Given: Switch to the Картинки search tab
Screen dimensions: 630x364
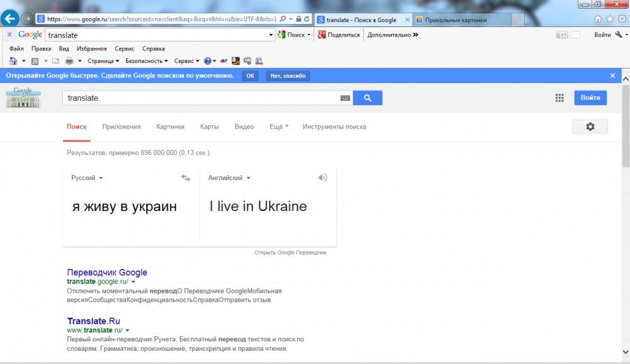Looking at the screenshot, I should coord(170,127).
